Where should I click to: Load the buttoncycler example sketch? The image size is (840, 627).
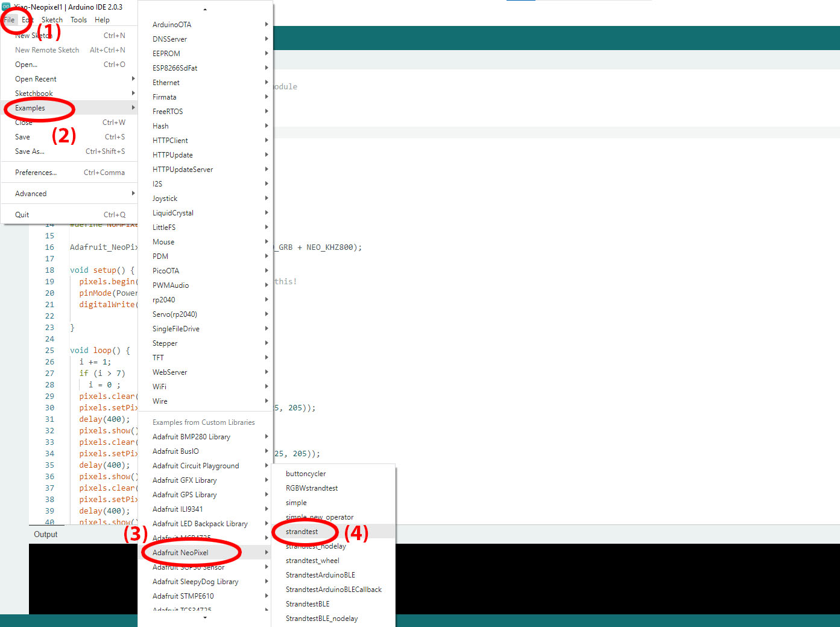[x=333, y=474]
